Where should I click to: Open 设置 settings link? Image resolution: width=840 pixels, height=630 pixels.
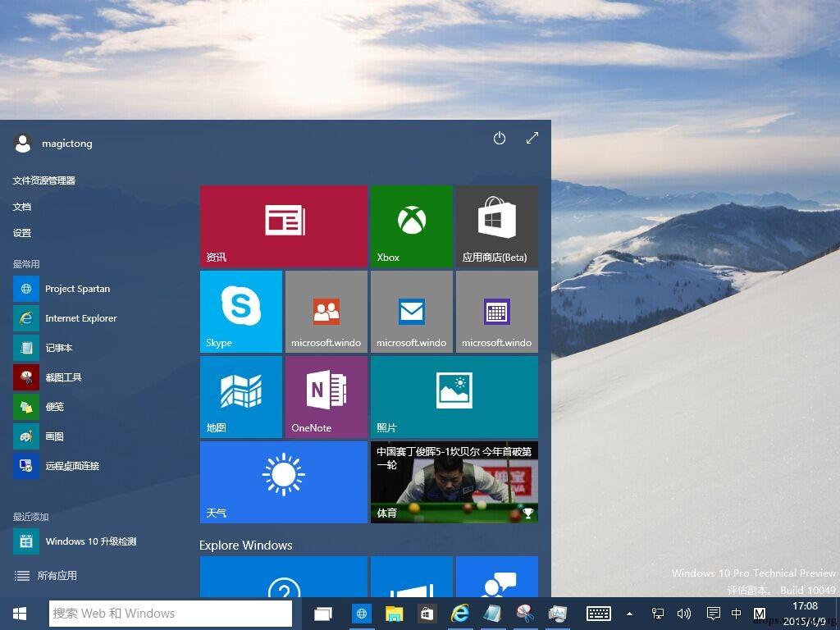[x=22, y=233]
